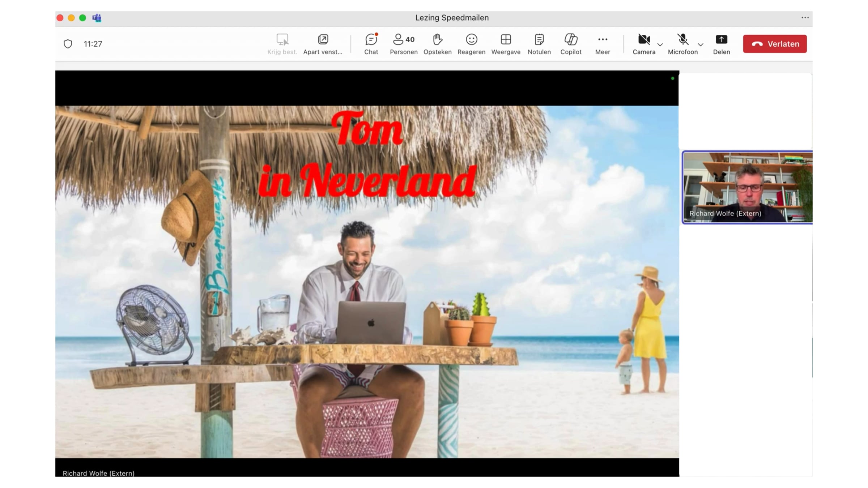The height and width of the screenshot is (488, 868).
Task: Open title bar three-dots menu
Action: (x=805, y=17)
